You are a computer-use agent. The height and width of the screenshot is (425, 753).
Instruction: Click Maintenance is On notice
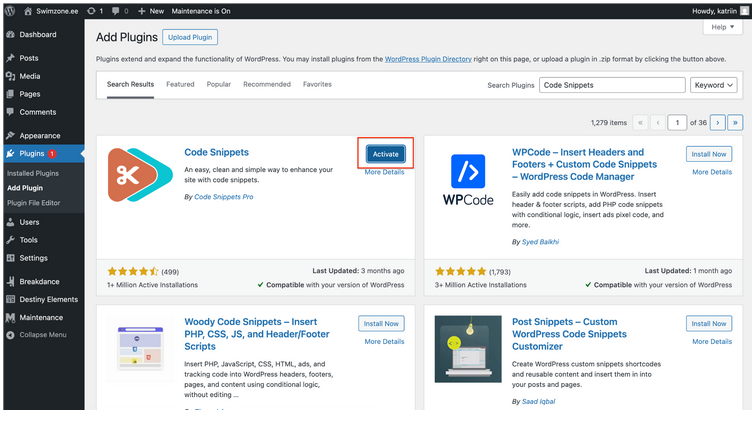[201, 11]
